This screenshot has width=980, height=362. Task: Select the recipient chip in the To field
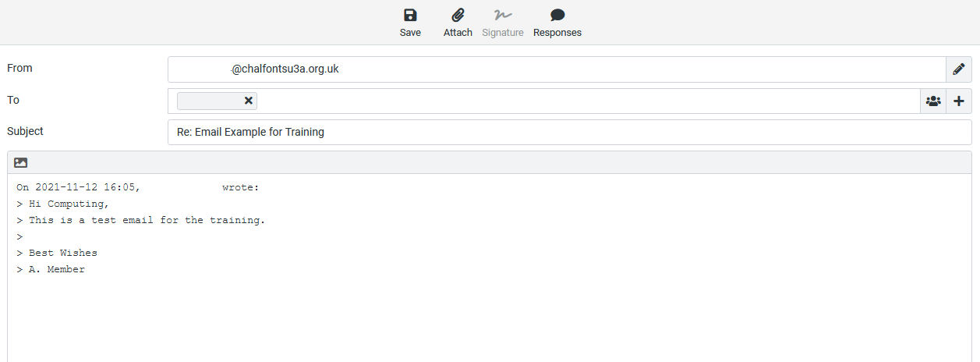[x=209, y=101]
